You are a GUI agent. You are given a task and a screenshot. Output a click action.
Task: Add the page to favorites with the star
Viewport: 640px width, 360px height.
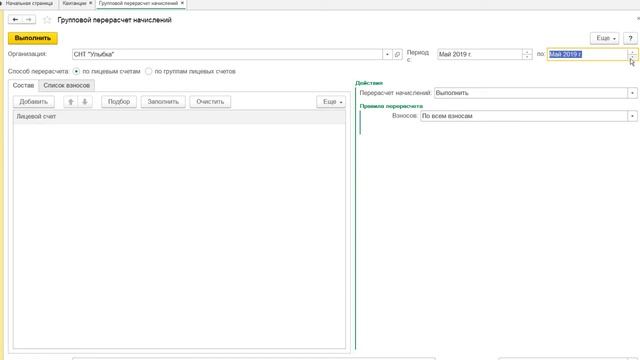coord(47,20)
